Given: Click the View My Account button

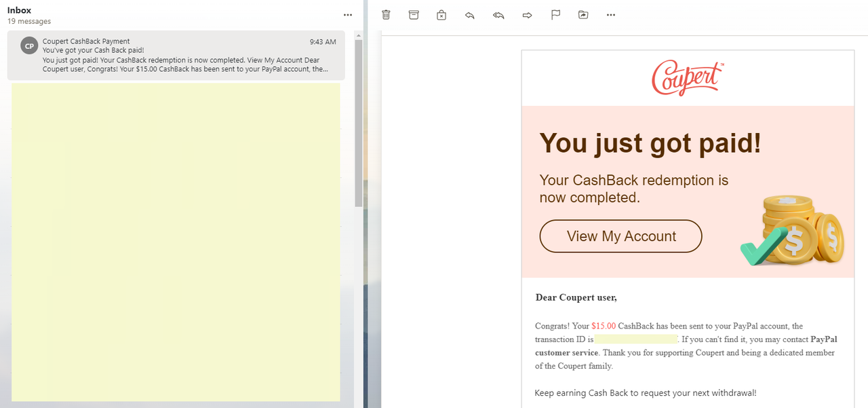Looking at the screenshot, I should 621,236.
